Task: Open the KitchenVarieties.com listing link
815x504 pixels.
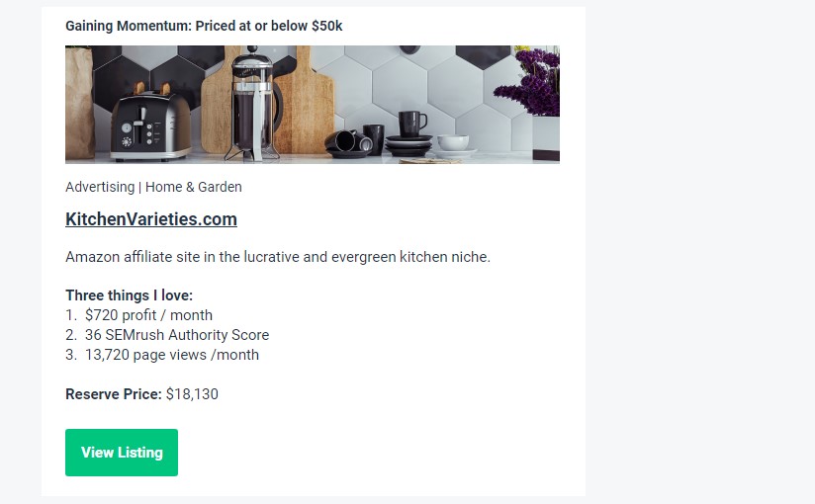Action: click(151, 219)
